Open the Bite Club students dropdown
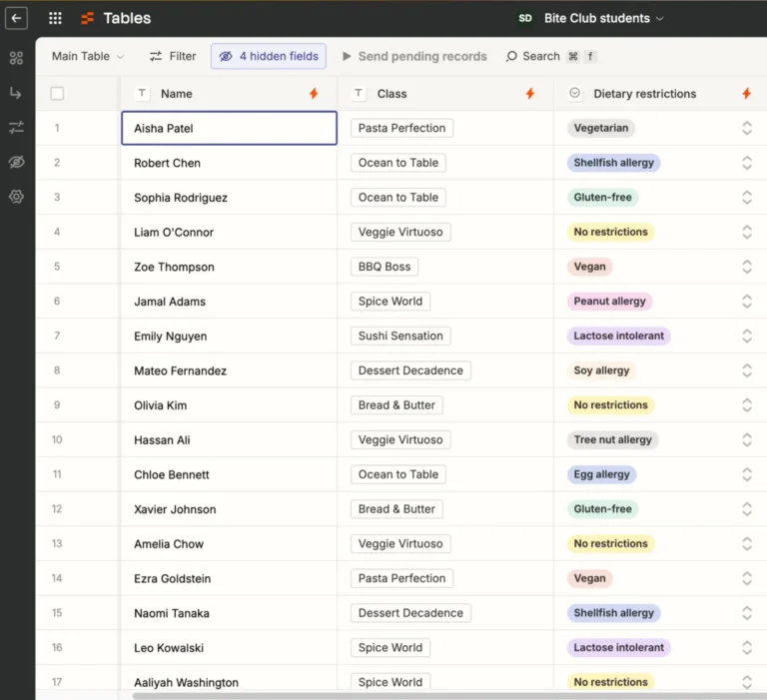Screen dimensions: 767x700 point(603,19)
